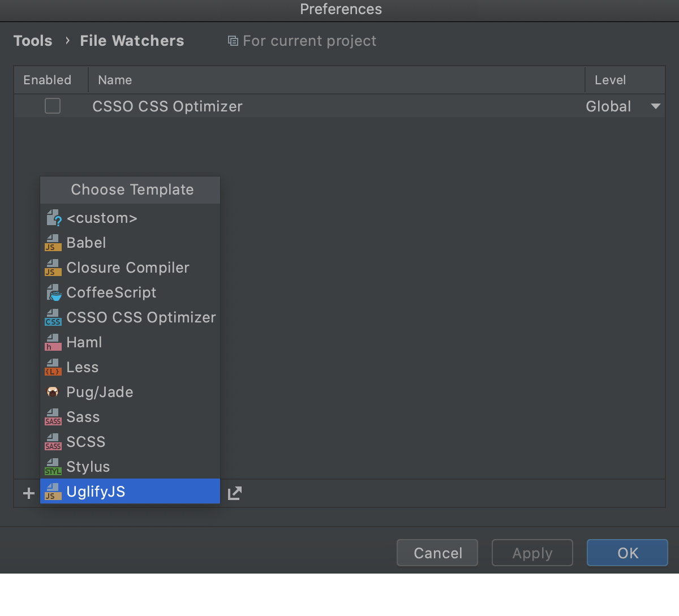The image size is (679, 616).
Task: Pick the Less template from the popup
Action: pos(83,367)
